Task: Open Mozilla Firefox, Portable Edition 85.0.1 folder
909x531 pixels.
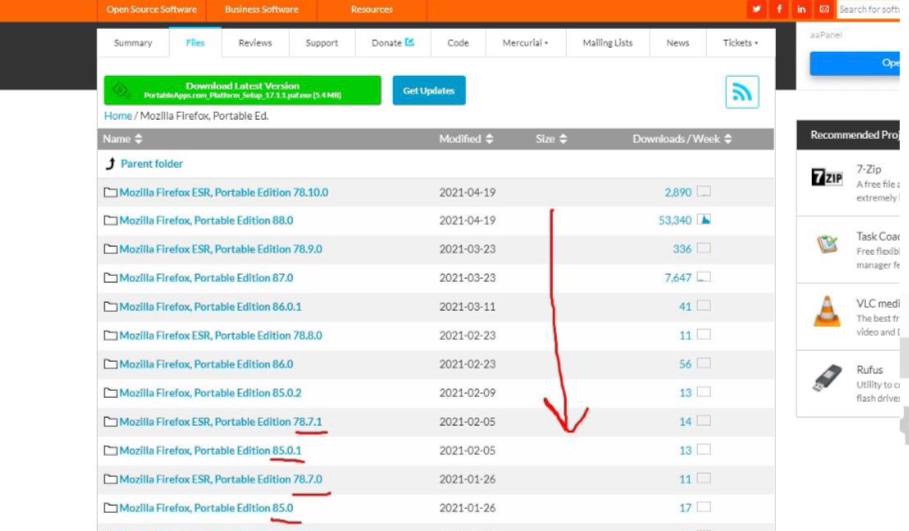Action: pyautogui.click(x=210, y=451)
